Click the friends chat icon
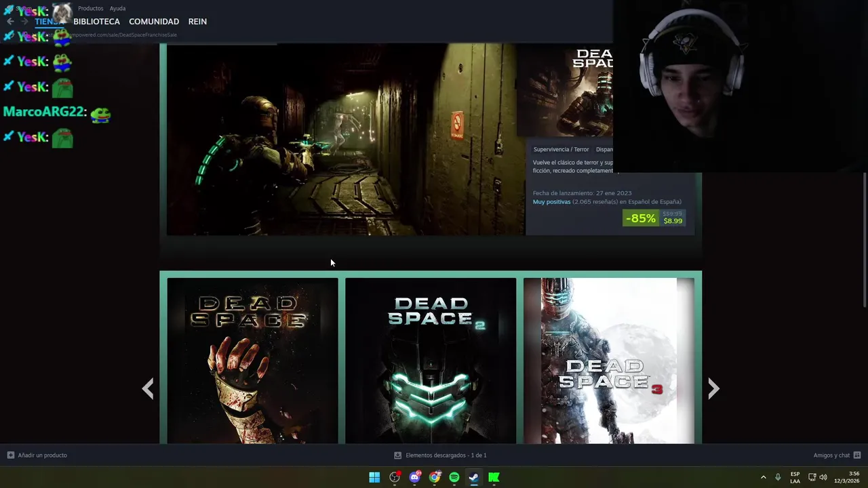This screenshot has height=488, width=868. click(x=857, y=455)
